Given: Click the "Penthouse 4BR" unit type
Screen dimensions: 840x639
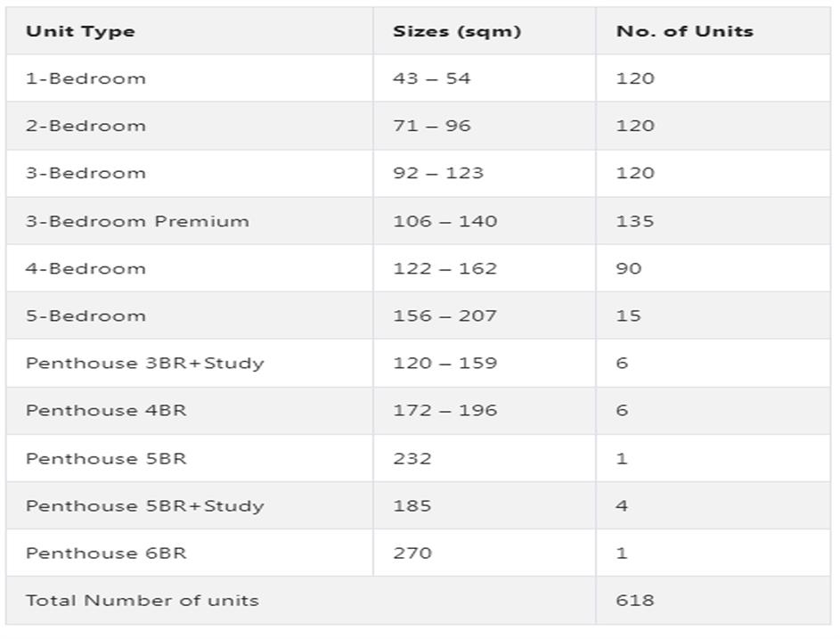Looking at the screenshot, I should 106,411.
